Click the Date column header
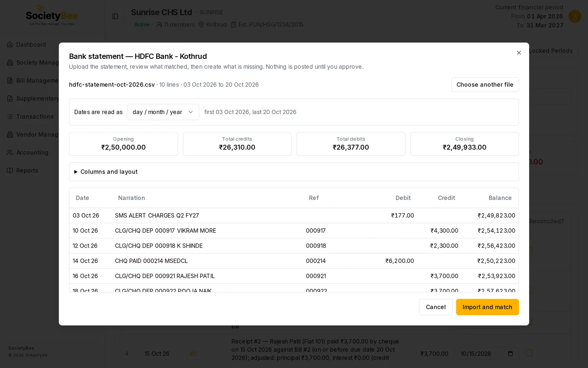The height and width of the screenshot is (368, 588). click(82, 198)
